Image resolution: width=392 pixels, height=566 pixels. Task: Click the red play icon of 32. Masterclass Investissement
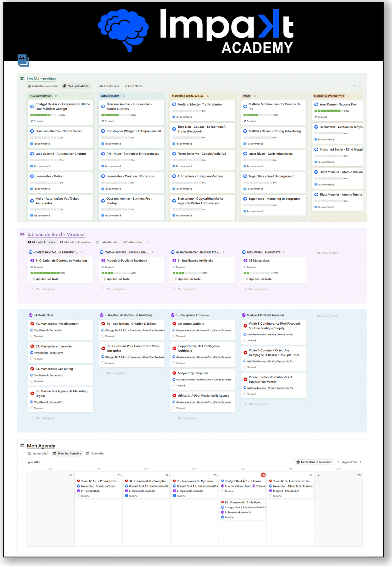[x=32, y=324]
